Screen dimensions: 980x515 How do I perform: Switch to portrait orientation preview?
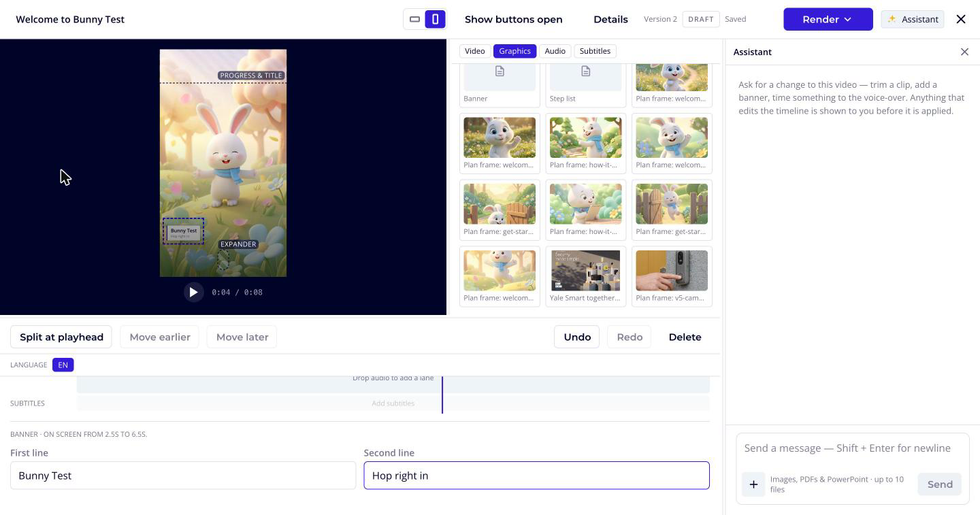point(436,19)
